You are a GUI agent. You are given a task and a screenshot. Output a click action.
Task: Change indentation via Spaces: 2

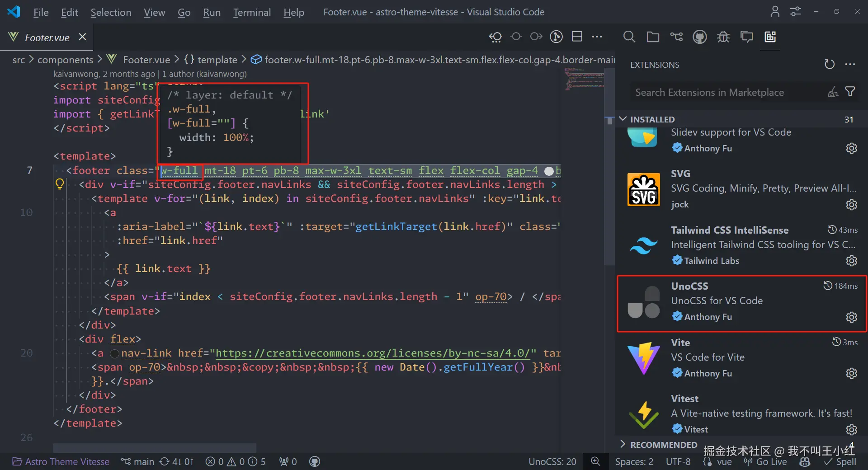tap(634, 461)
